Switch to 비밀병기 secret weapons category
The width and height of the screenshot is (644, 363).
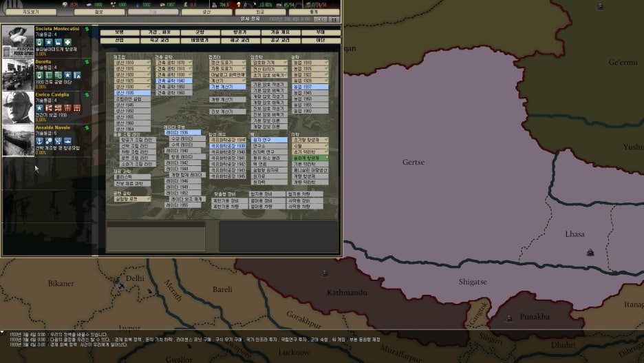pyautogui.click(x=200, y=40)
